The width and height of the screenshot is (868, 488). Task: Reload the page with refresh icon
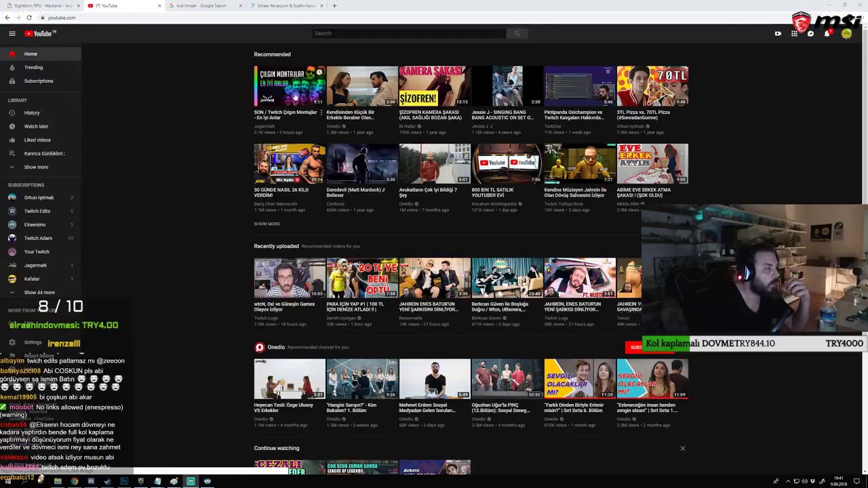(28, 18)
